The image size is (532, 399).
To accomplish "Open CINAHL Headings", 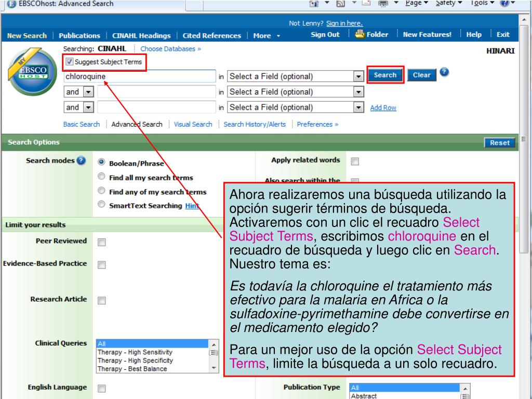I will point(141,36).
